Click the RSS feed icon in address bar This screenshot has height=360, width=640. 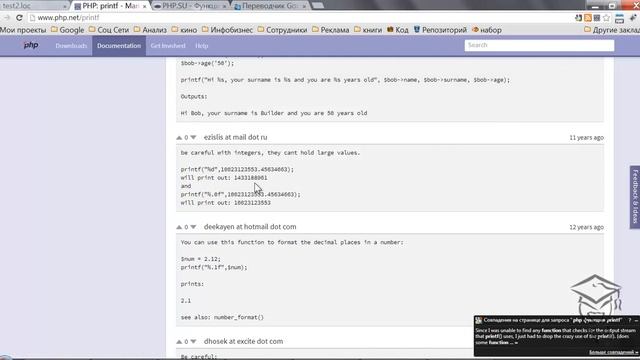pos(588,18)
